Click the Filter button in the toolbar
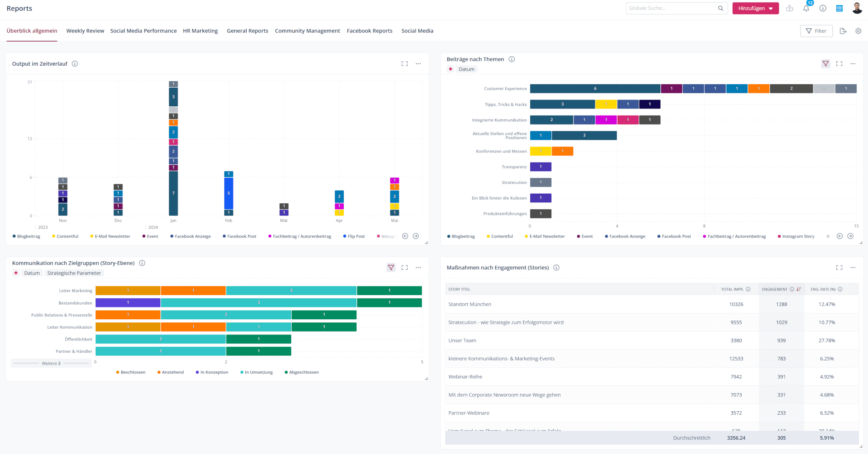The width and height of the screenshot is (868, 454). (816, 30)
